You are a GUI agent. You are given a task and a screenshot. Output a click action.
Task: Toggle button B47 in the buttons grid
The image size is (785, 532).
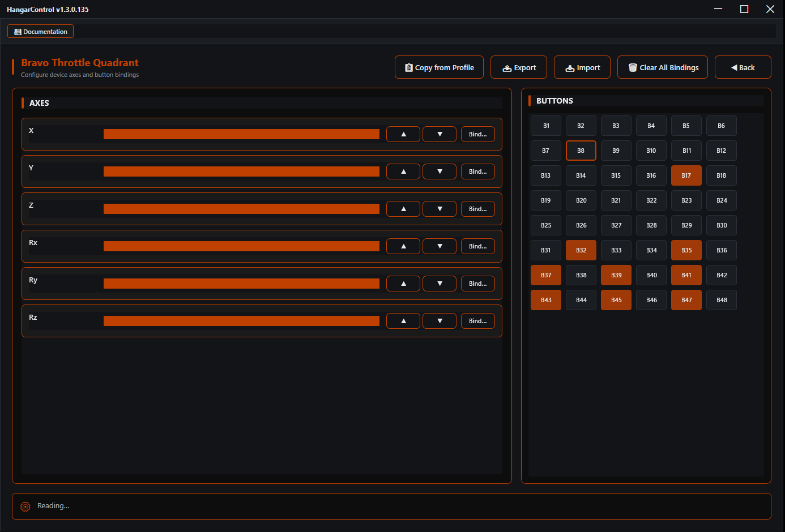[x=686, y=299]
